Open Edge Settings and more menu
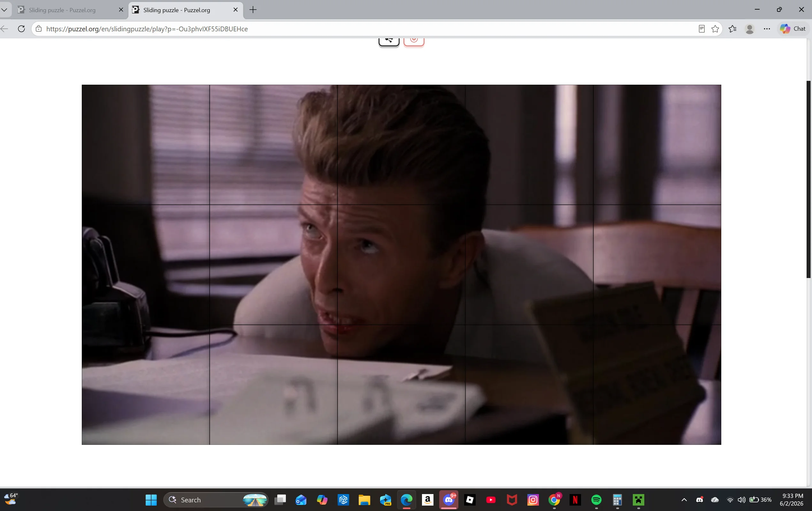The height and width of the screenshot is (511, 812). point(767,29)
